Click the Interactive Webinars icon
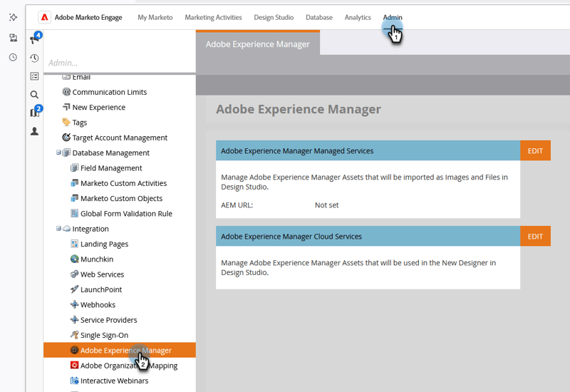The image size is (570, 392). click(x=75, y=381)
